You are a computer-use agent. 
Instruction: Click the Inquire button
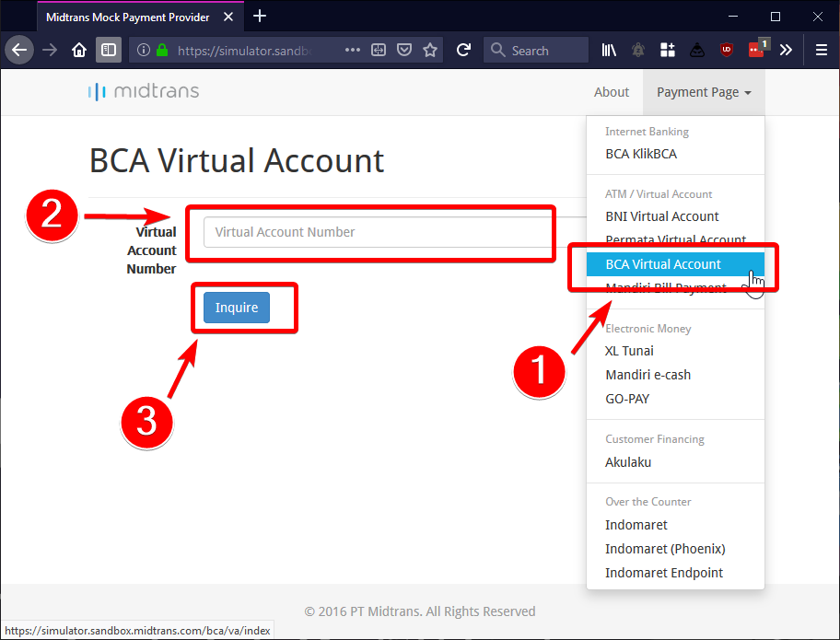click(x=236, y=308)
